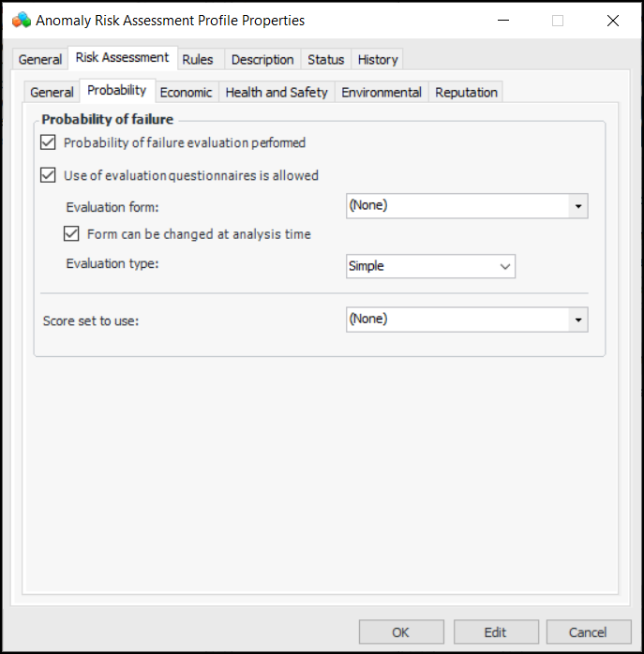Select the Status tab

point(325,59)
